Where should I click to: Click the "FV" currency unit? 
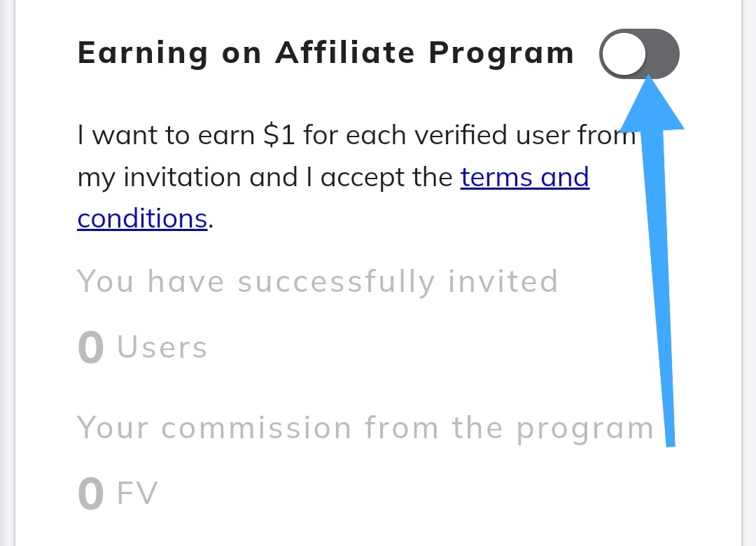(137, 493)
